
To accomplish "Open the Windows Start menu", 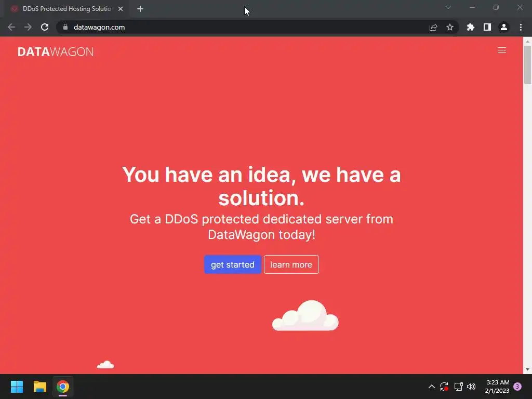I will pos(17,387).
